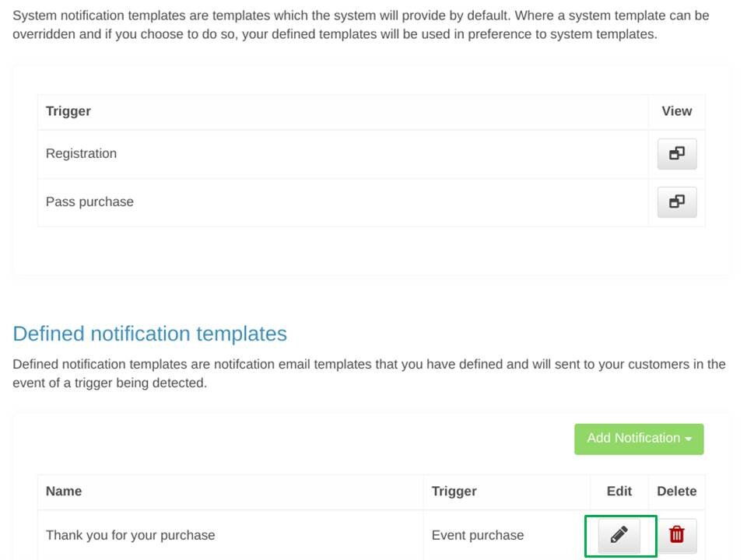The image size is (747, 560).
Task: Click the Edit column header
Action: (619, 491)
